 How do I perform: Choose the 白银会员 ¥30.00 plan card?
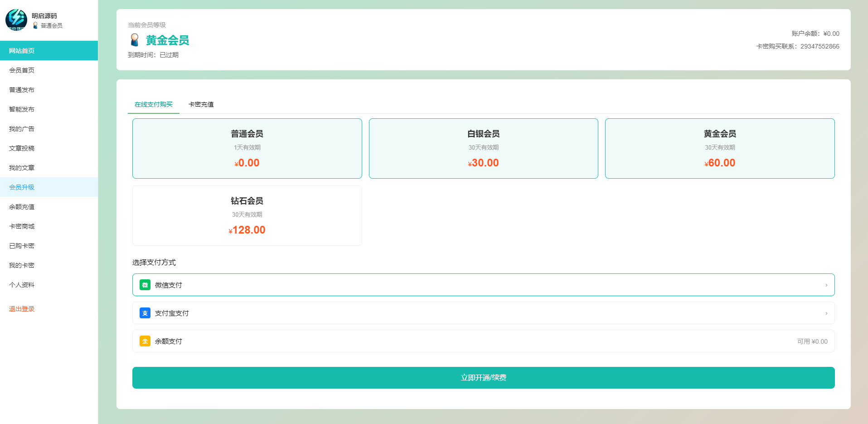coord(484,148)
